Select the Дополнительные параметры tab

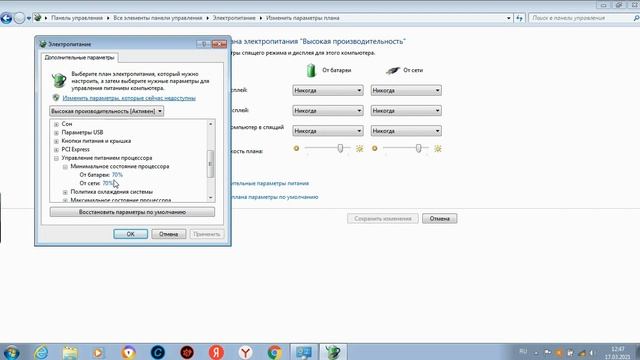click(x=80, y=58)
